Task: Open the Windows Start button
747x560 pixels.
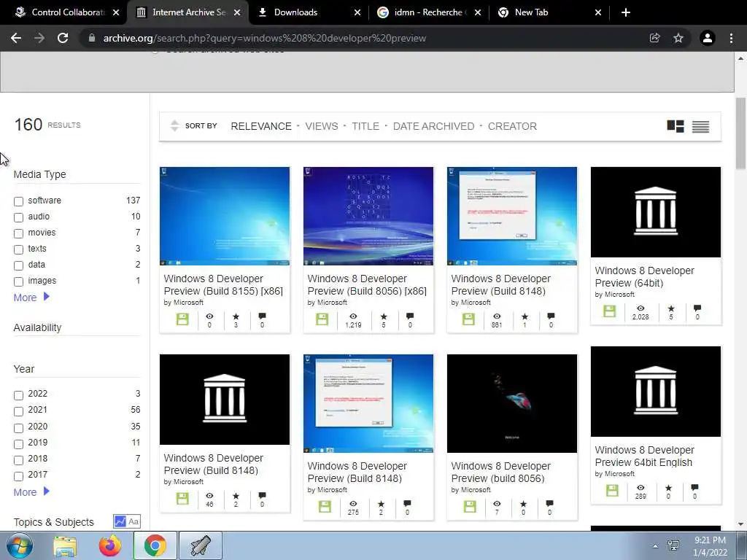Action: coord(19,545)
